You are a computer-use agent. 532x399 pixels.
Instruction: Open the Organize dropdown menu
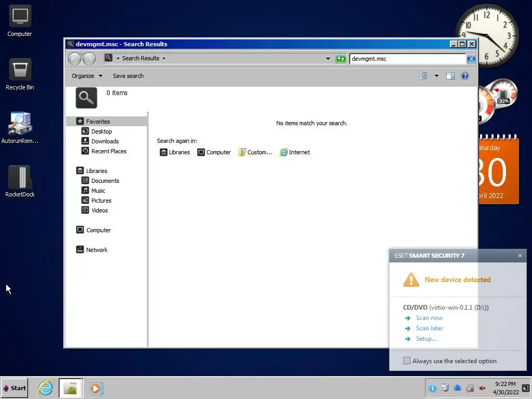(87, 76)
